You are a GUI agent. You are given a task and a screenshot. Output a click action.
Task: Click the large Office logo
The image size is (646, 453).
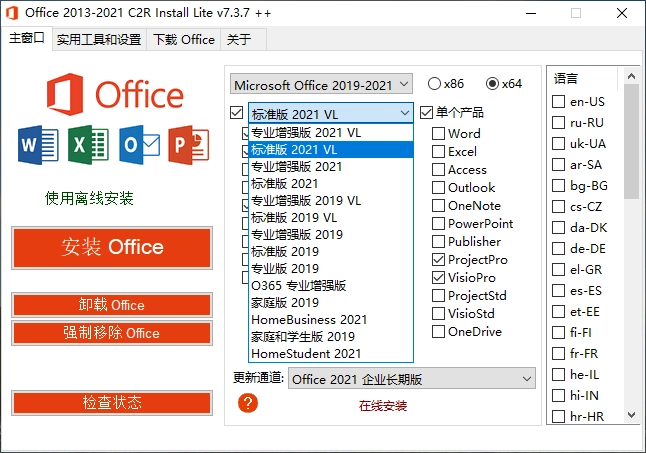point(115,94)
